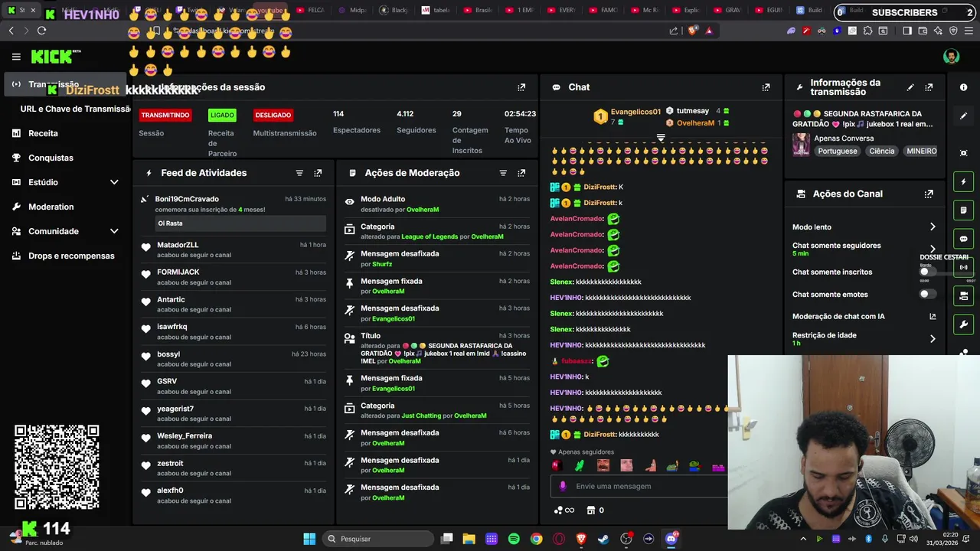The height and width of the screenshot is (551, 980).
Task: Click the stream category thumbnail image
Action: pos(801,145)
